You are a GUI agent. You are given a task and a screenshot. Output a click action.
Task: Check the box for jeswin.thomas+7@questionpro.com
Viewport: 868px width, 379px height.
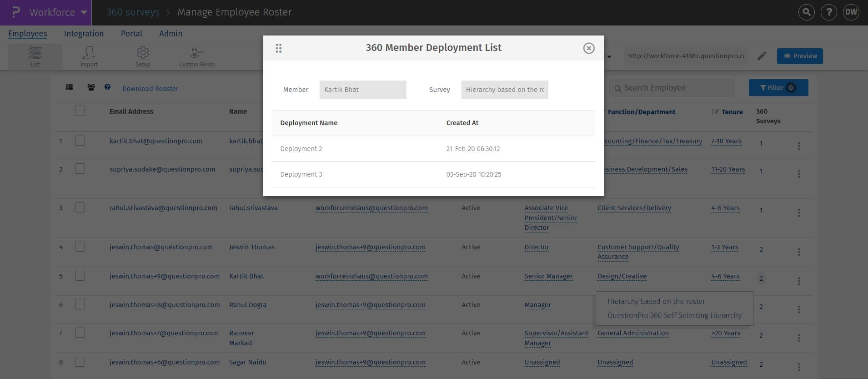click(80, 333)
